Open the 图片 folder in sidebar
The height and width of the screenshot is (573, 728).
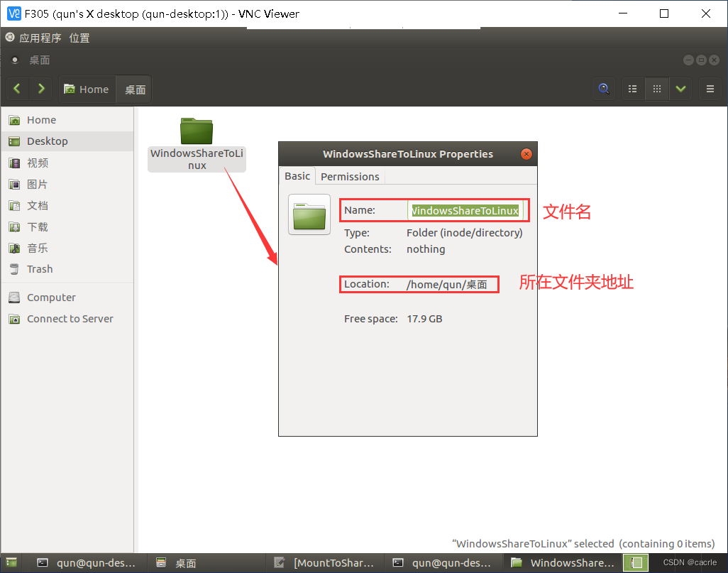pos(43,183)
